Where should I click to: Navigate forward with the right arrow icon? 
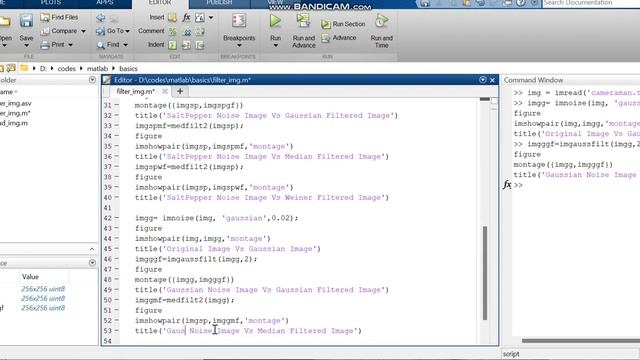[114, 18]
